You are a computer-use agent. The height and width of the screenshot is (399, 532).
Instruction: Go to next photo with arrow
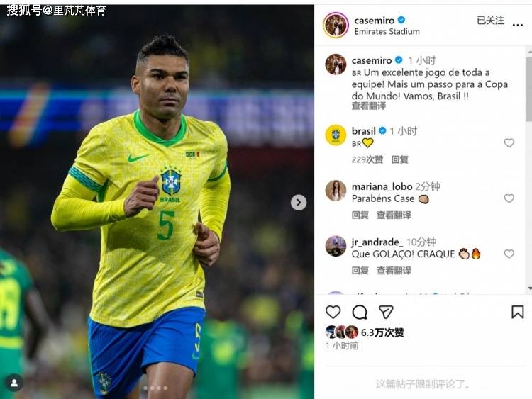point(299,203)
